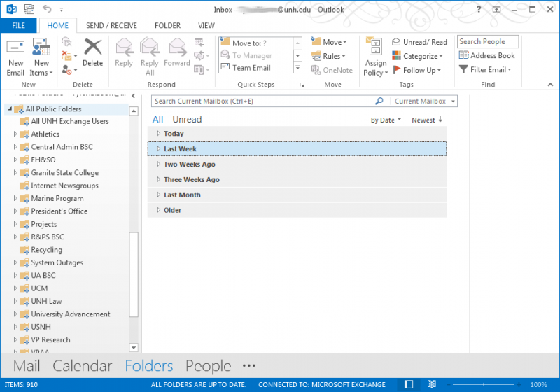Click the Reply icon

[x=124, y=54]
